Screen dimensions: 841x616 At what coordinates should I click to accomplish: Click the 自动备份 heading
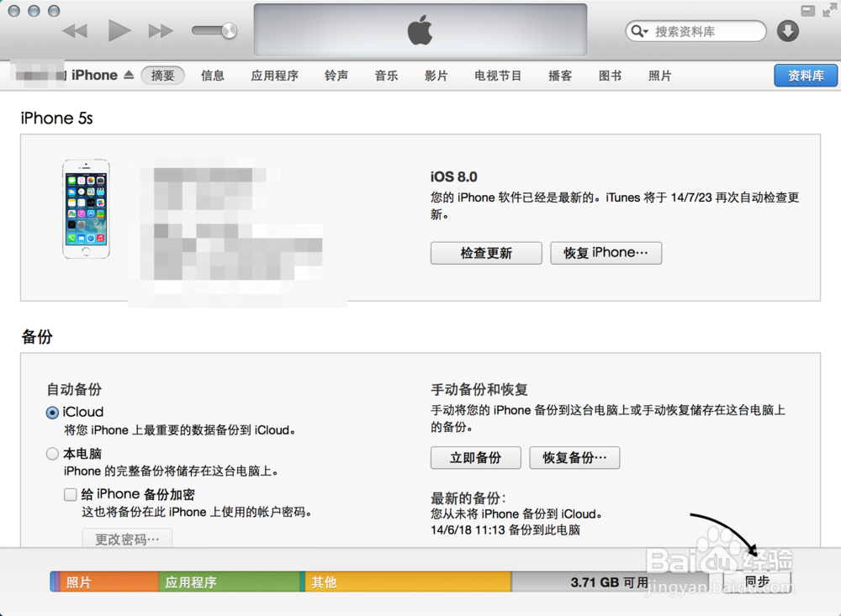click(x=74, y=389)
